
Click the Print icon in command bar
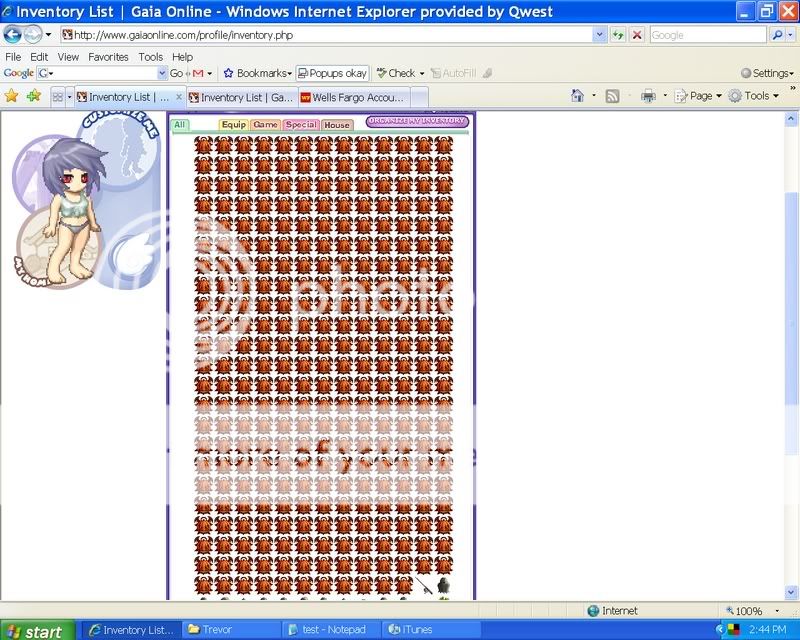[648, 96]
